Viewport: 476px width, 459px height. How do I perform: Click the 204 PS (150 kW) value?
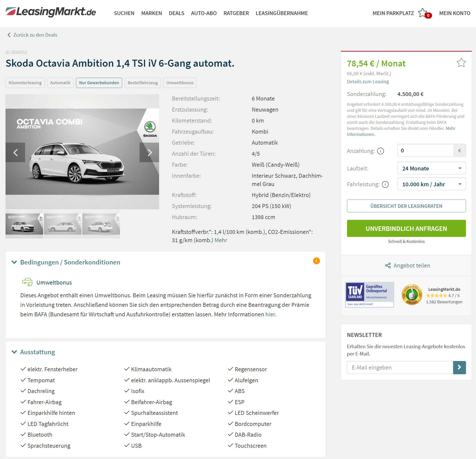tap(271, 206)
